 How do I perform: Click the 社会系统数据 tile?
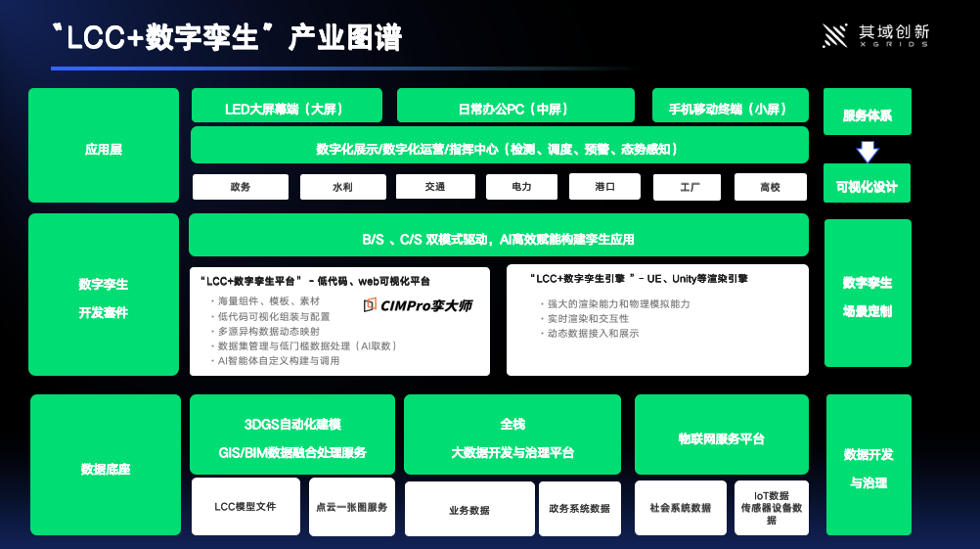pyautogui.click(x=681, y=508)
